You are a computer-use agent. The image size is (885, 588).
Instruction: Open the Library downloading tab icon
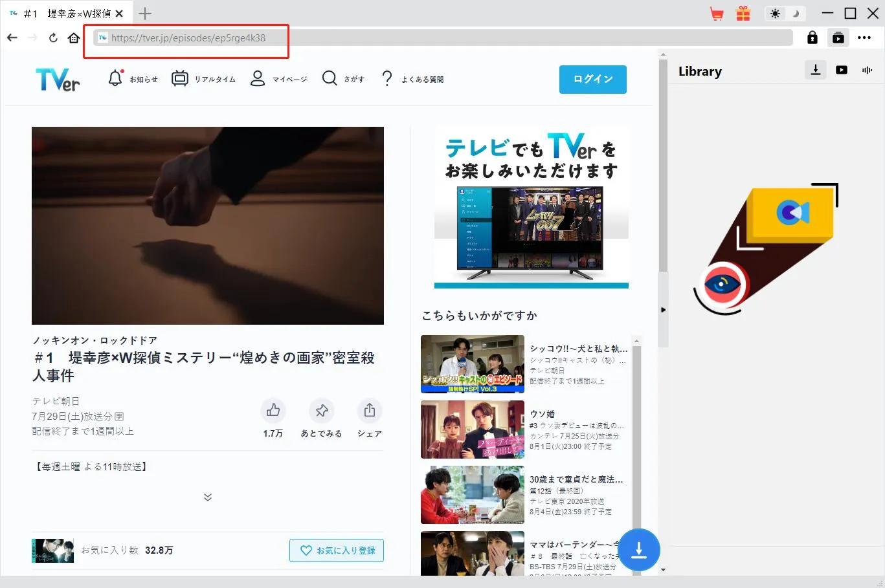816,70
